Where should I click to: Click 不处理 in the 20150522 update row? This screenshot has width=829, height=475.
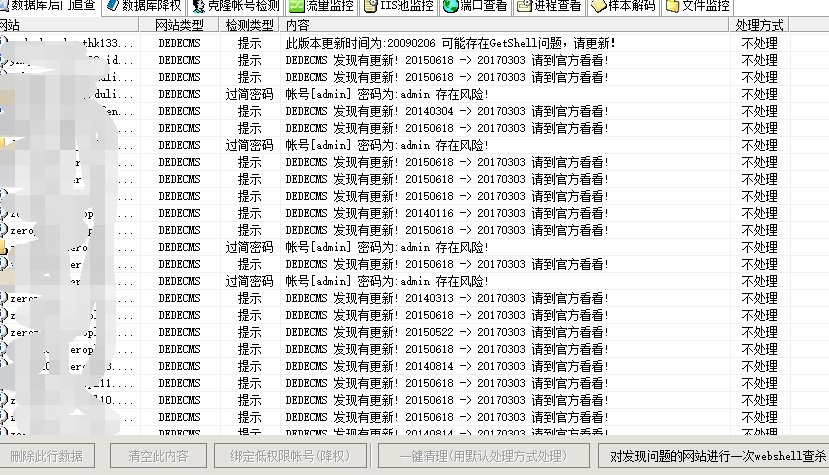coord(759,332)
